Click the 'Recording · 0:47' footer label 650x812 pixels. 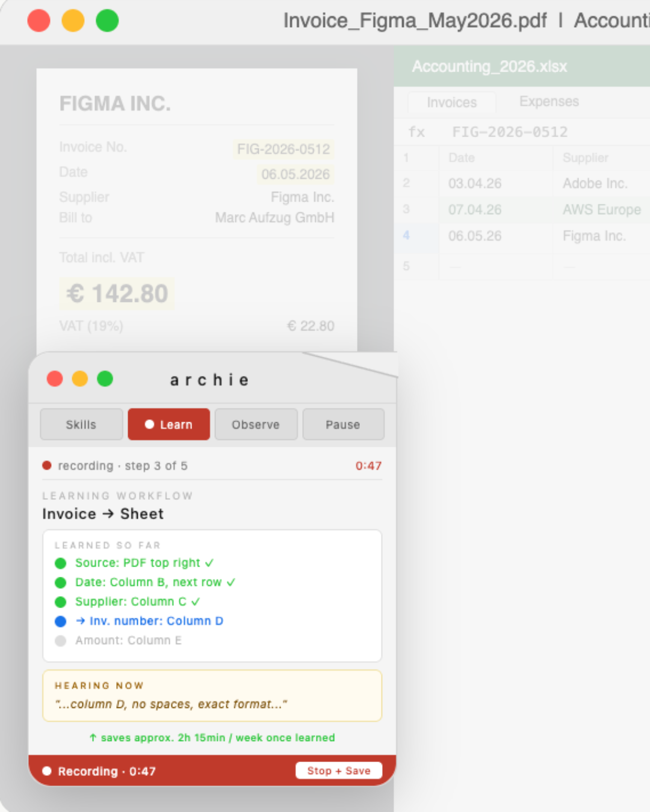coord(107,771)
